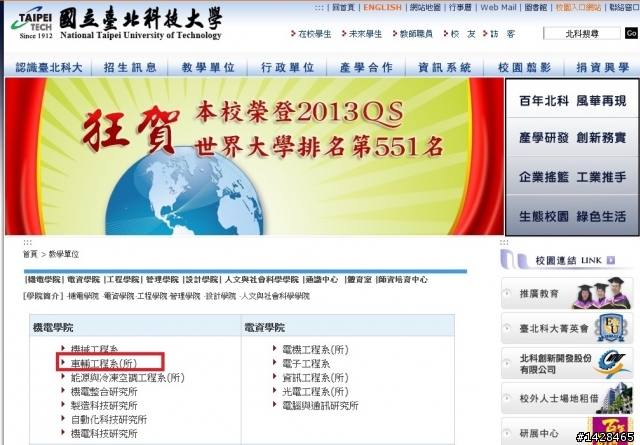The image size is (640, 445).
Task: Switch to the 師資培育中心 tab
Action: [403, 280]
